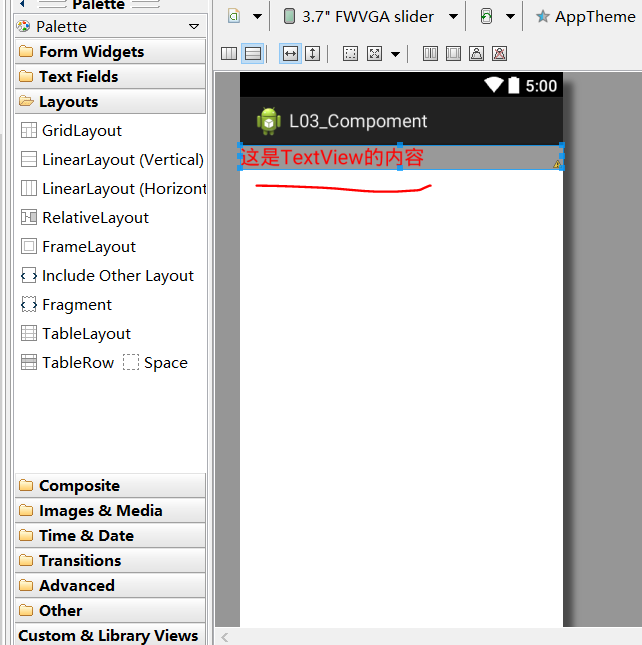Click the Android app icon in action bar

pos(269,121)
